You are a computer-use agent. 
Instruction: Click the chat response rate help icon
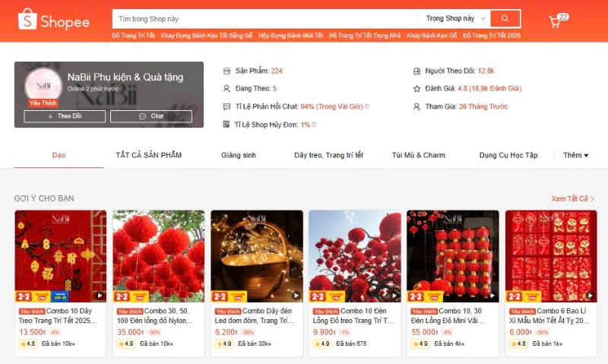click(367, 106)
